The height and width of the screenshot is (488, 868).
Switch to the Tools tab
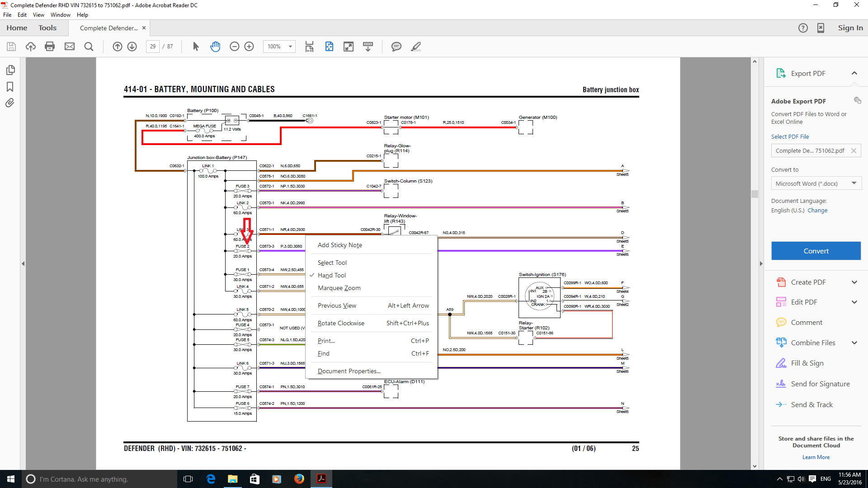(x=47, y=28)
